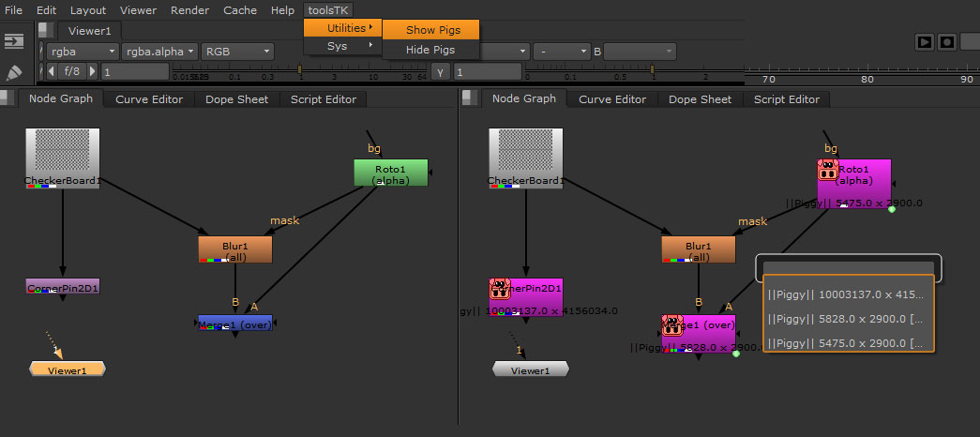Open the Script Editor tab in right pane
This screenshot has height=437, width=980.
pyautogui.click(x=787, y=99)
